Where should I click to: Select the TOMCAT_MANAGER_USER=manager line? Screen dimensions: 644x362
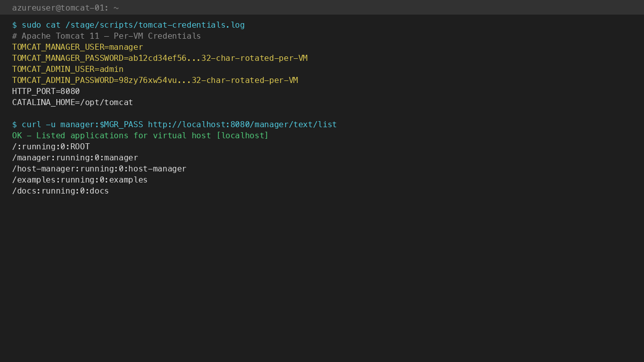[77, 47]
